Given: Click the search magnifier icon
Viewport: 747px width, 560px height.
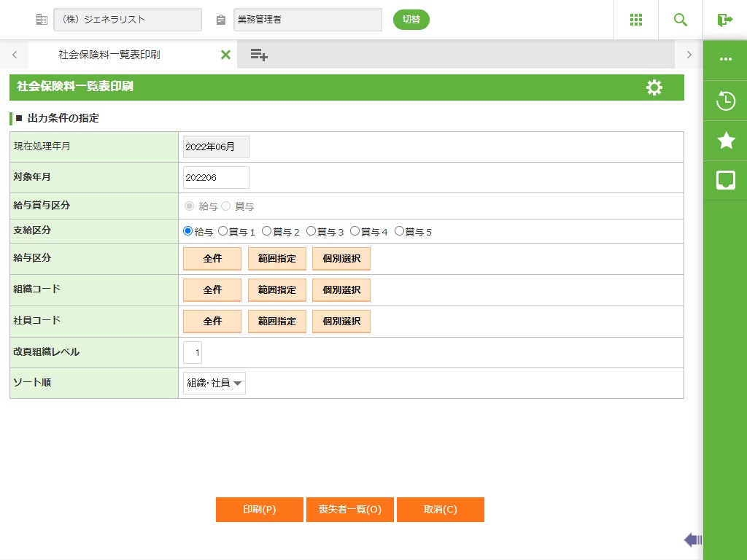Looking at the screenshot, I should pyautogui.click(x=681, y=20).
